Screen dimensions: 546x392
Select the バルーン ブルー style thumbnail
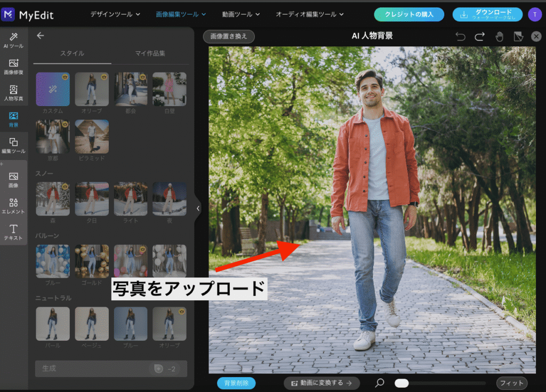pyautogui.click(x=53, y=261)
